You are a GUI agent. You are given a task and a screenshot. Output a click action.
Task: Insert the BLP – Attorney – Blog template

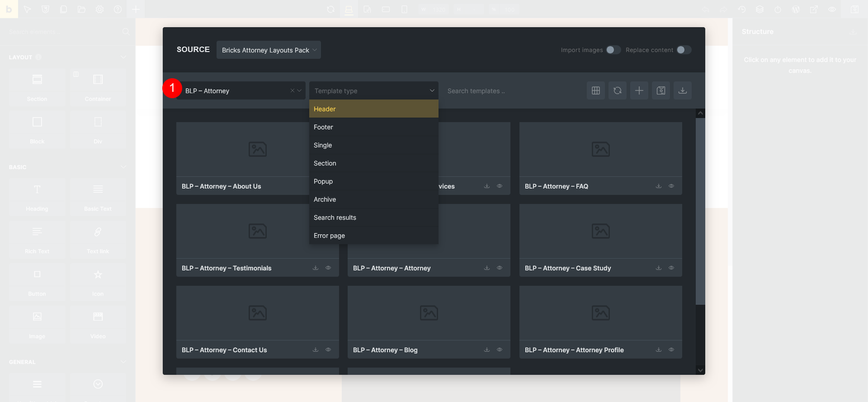pyautogui.click(x=487, y=350)
